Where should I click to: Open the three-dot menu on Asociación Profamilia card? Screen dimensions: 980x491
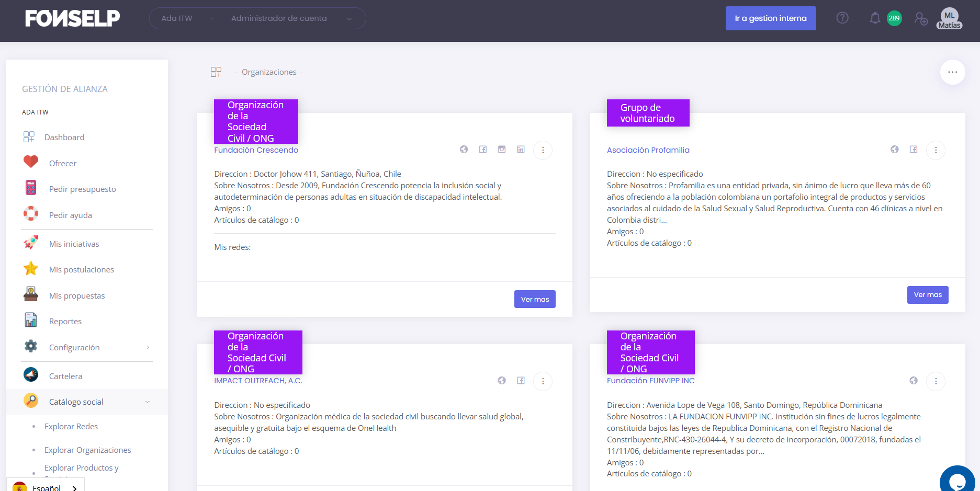click(936, 150)
